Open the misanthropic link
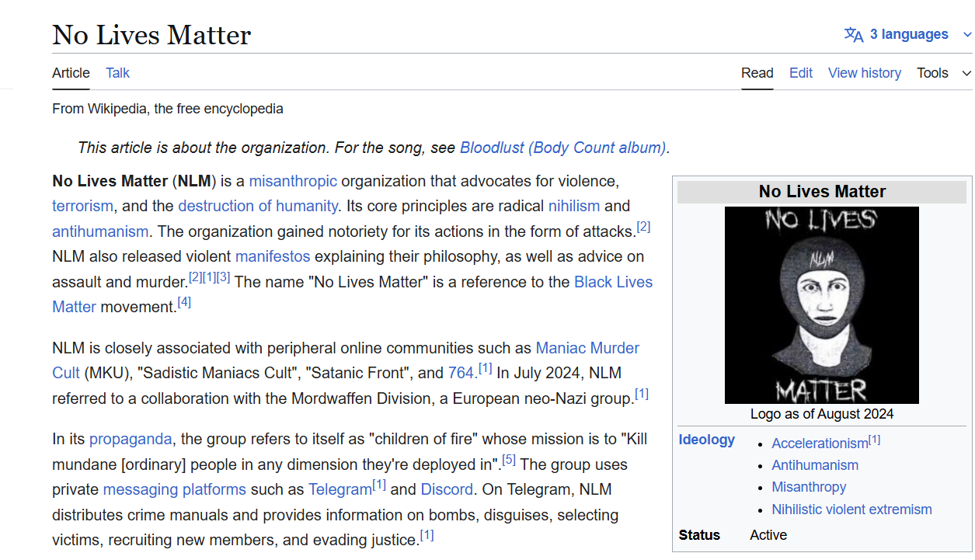Screen dimensions: 975x560 point(293,181)
